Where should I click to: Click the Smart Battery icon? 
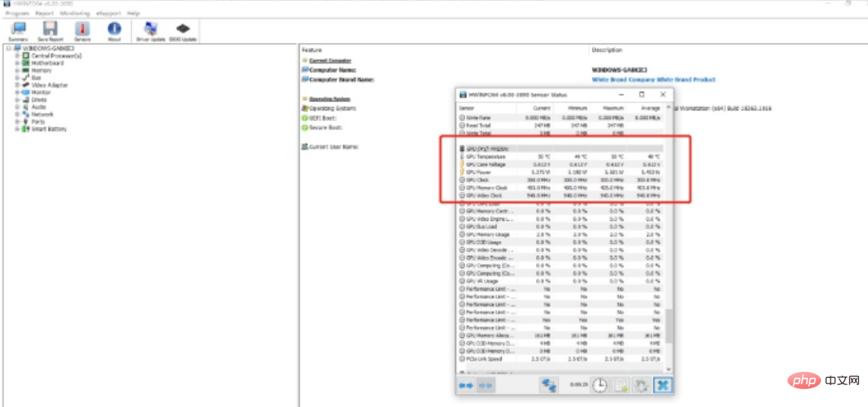[26, 129]
